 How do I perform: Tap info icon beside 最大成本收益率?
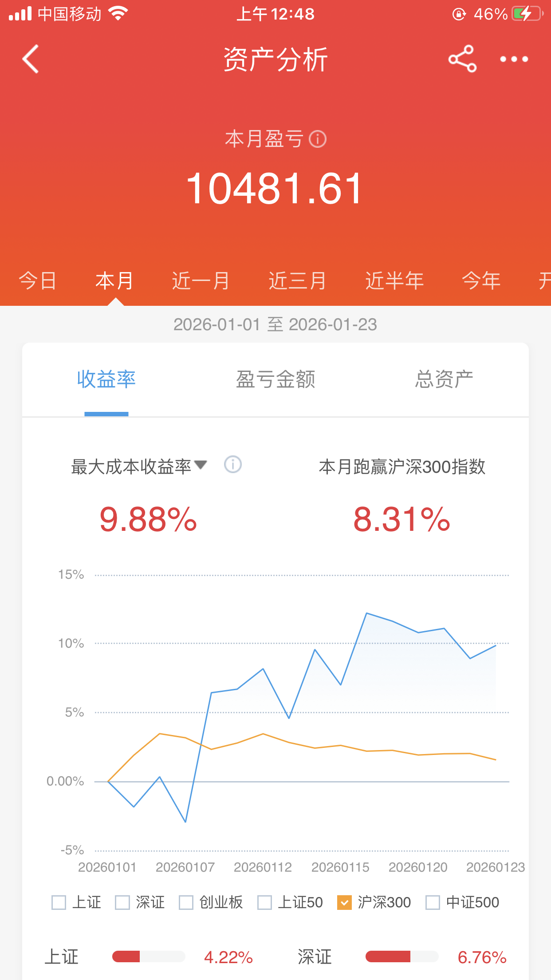point(233,465)
